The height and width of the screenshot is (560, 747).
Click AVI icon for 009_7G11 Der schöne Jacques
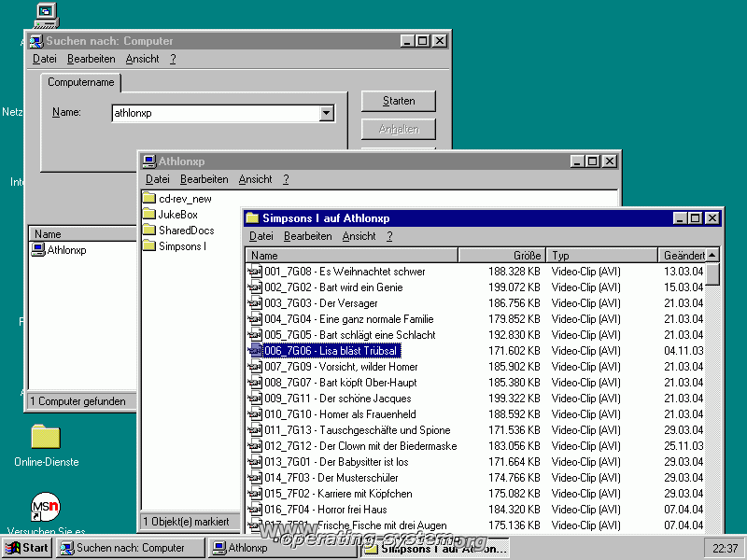255,399
